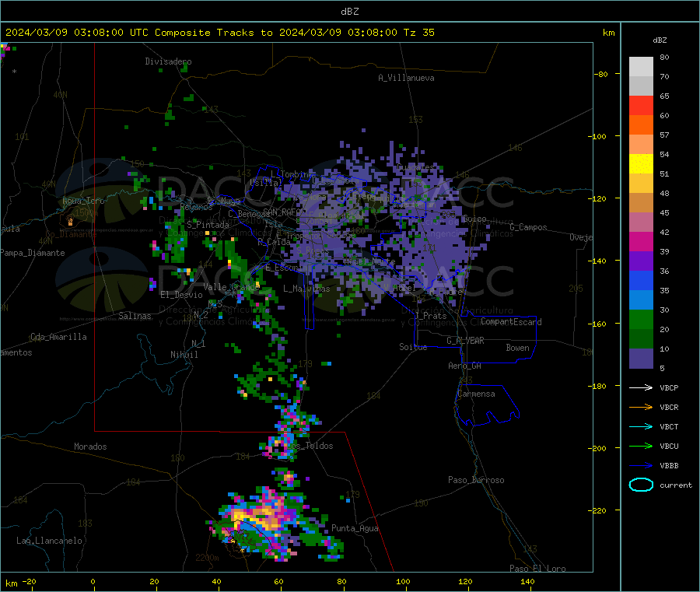700x592 pixels.
Task: Click the Bowen map label
Action: [x=517, y=348]
